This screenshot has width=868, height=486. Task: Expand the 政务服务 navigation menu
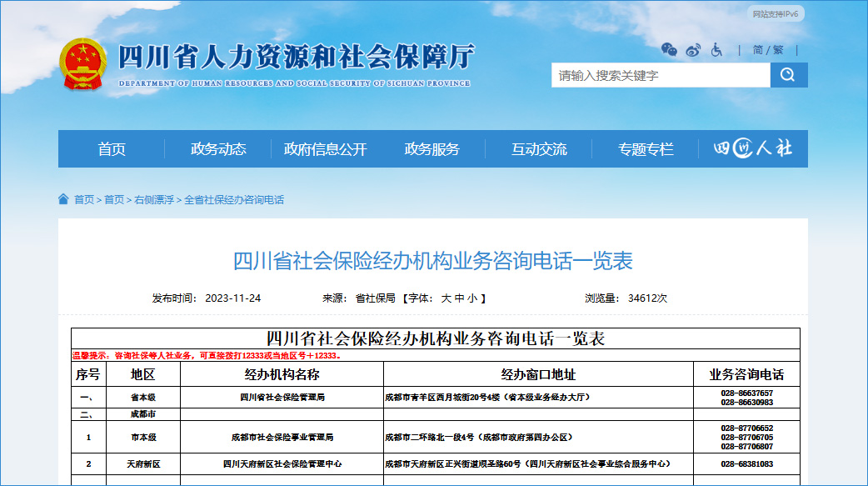coord(432,149)
